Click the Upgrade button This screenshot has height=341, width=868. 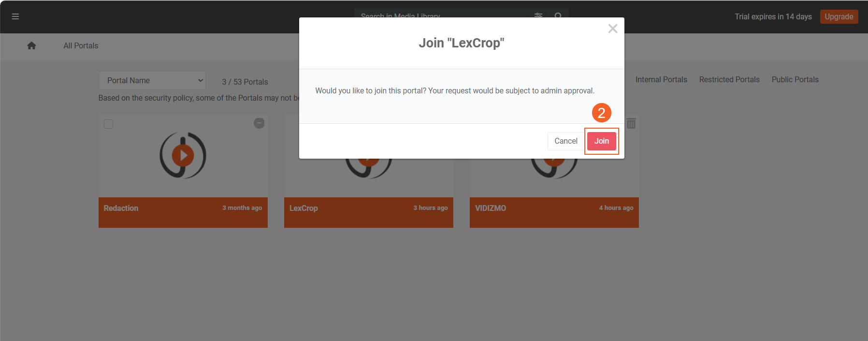tap(839, 16)
